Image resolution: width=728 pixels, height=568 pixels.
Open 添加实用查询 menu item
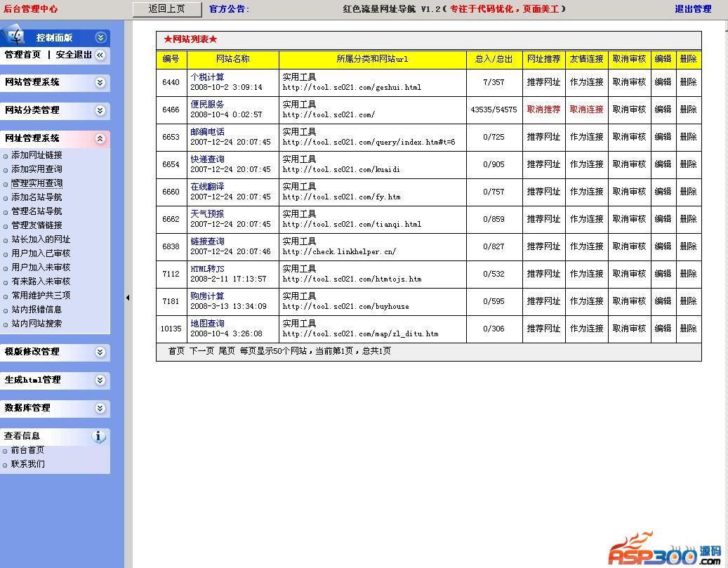point(37,169)
